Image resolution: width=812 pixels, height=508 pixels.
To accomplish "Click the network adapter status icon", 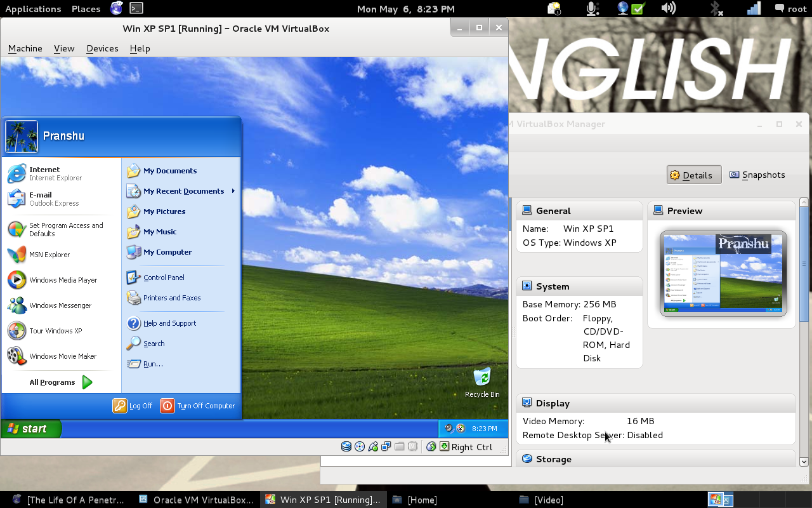I will (386, 446).
